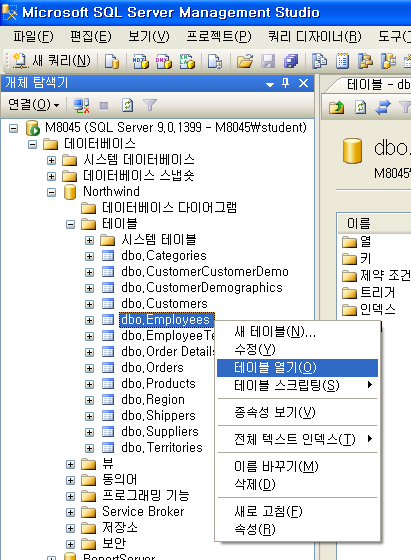The height and width of the screenshot is (560, 411).
Task: Open the 전체 텍스트 인덱스(T) submenu
Action: coord(297,439)
